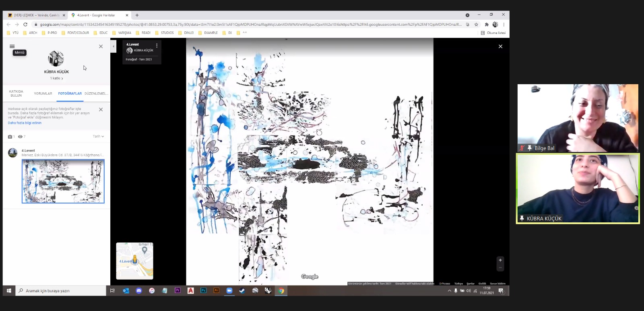This screenshot has width=644, height=311.
Task: Follow the 'Daha fazla bilgi edinin' link
Action: tap(25, 123)
